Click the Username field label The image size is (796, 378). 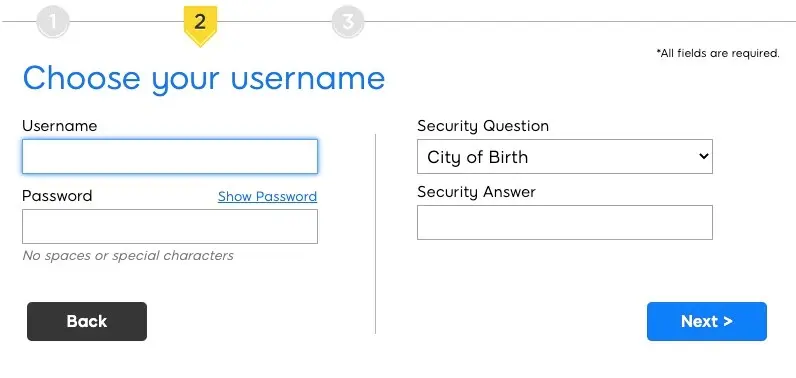(59, 126)
